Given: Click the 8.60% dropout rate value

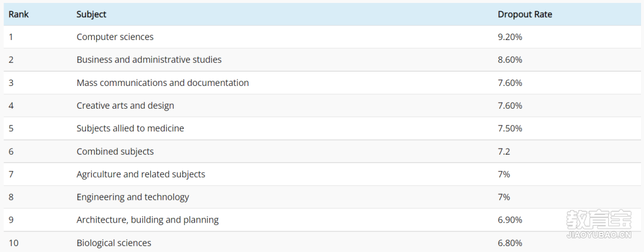Looking at the screenshot, I should coord(510,60).
